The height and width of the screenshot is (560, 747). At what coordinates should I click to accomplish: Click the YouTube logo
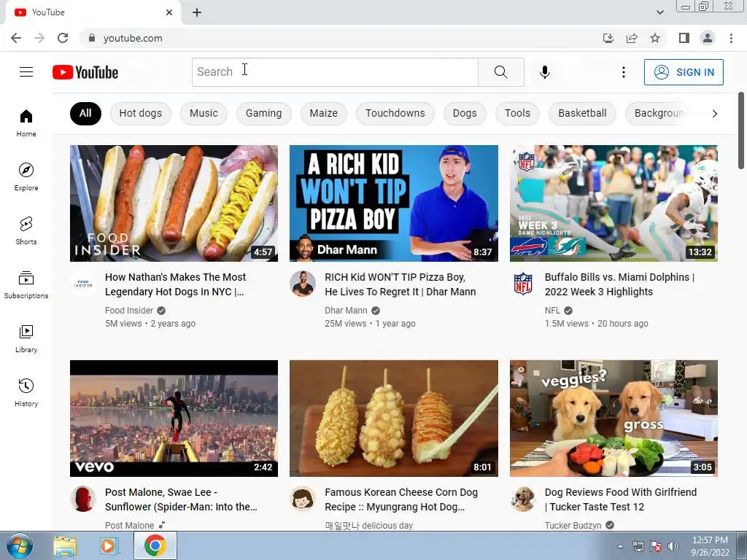(85, 72)
